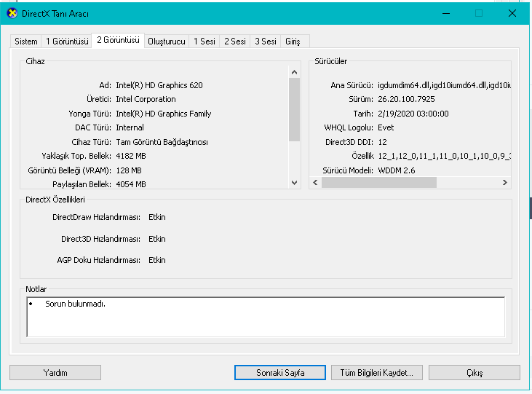Close the DirectX Tanı Aracı window
This screenshot has width=532, height=394.
pos(512,14)
